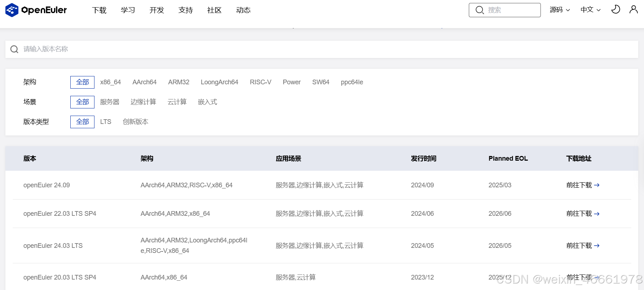The width and height of the screenshot is (644, 290).
Task: Click planned EOL 2025/03 cell
Action: click(x=500, y=185)
